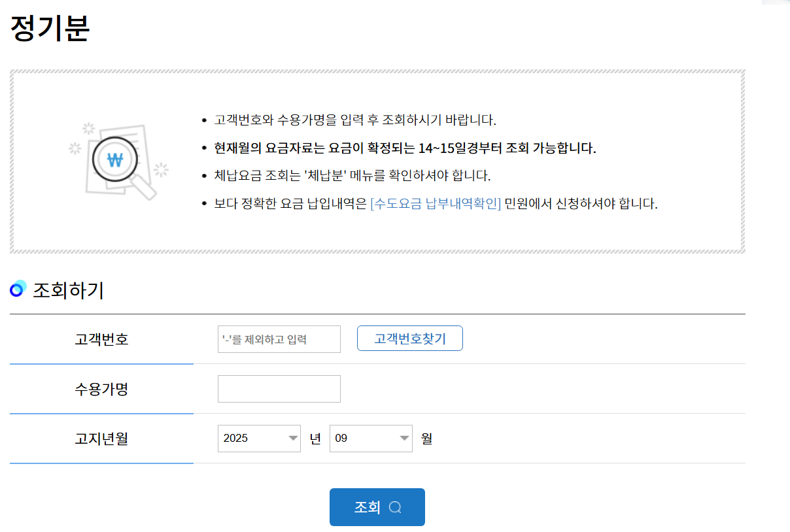Click the bold 14~15일경 notice text

coord(405,148)
